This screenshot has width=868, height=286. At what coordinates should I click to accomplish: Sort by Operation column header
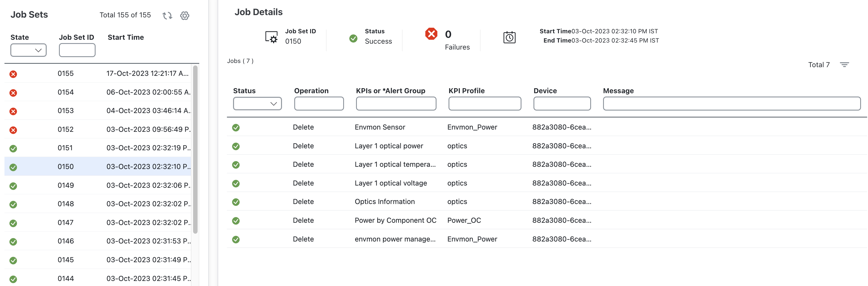pos(311,91)
